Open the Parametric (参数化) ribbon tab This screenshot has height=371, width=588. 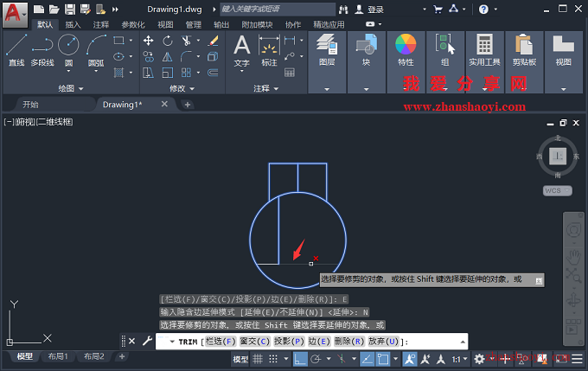click(x=133, y=25)
